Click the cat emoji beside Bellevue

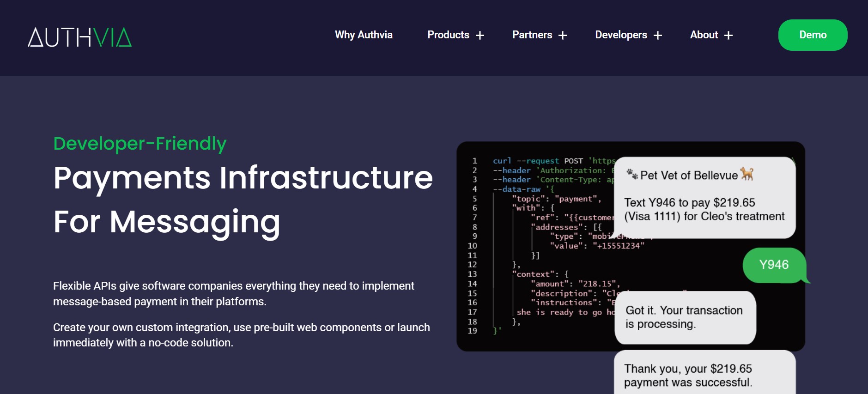click(x=747, y=174)
